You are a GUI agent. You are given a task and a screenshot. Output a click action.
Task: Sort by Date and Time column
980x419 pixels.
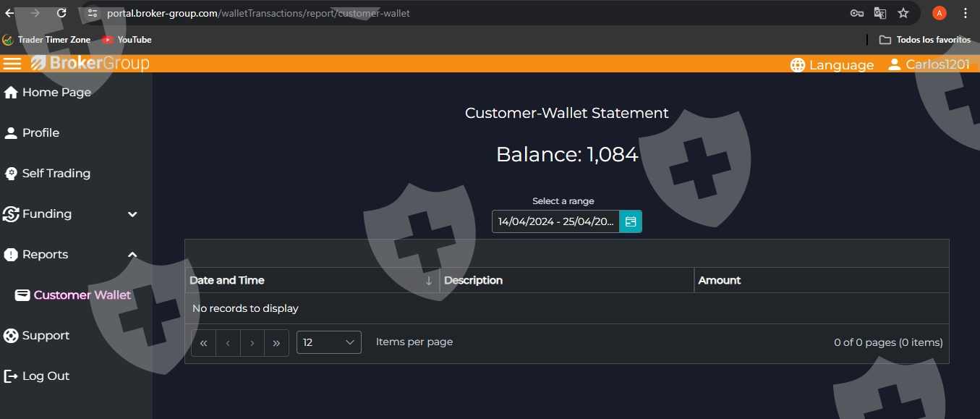[x=312, y=280]
